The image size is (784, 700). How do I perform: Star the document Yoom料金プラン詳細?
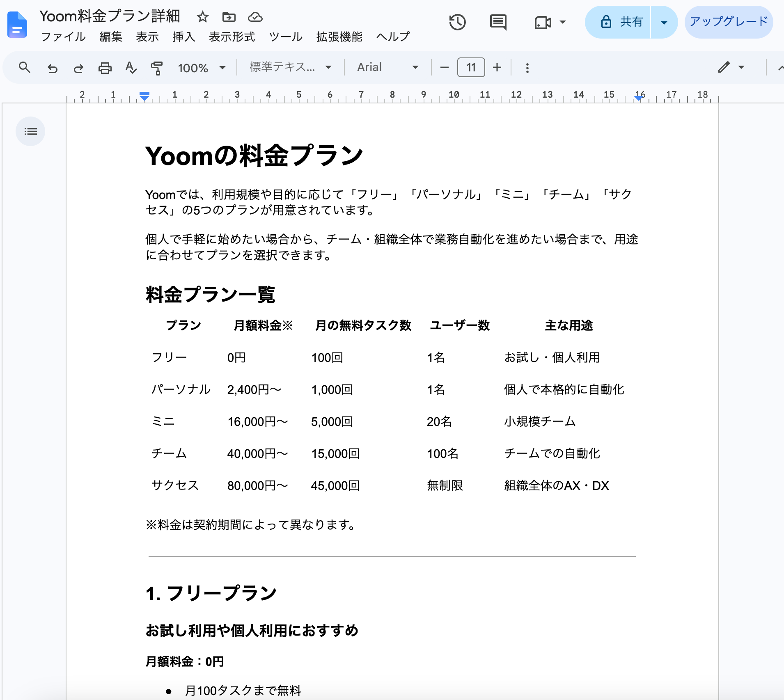click(x=203, y=17)
